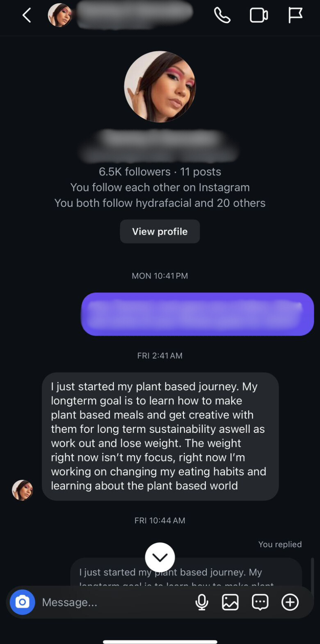Open the sticker and GIF picker
The width and height of the screenshot is (320, 644).
click(x=260, y=602)
